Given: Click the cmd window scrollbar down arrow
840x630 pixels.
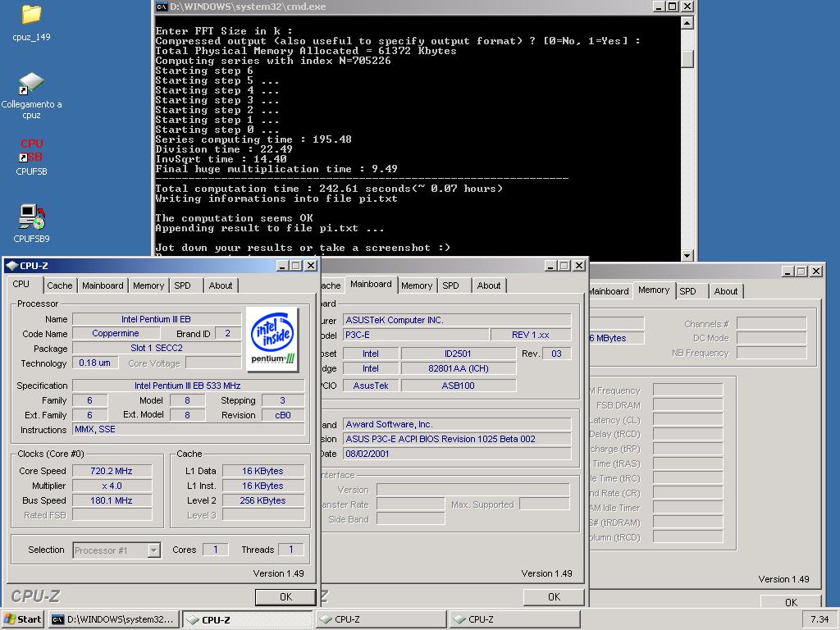Looking at the screenshot, I should tap(687, 256).
